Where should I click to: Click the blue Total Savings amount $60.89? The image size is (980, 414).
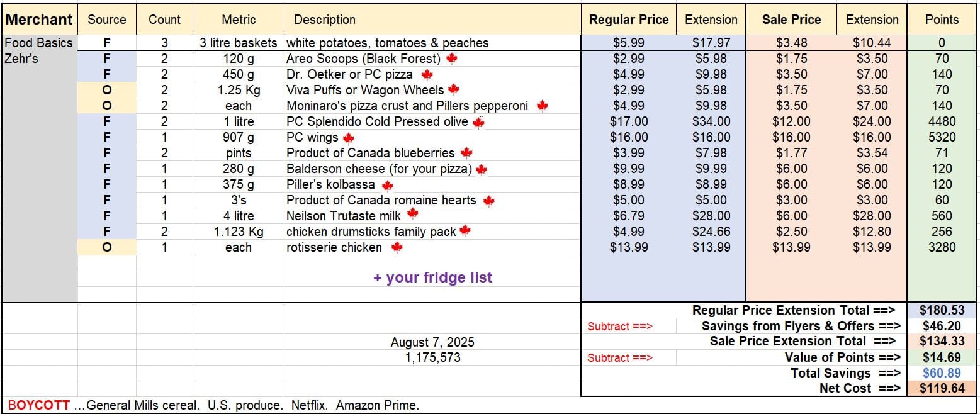click(942, 373)
